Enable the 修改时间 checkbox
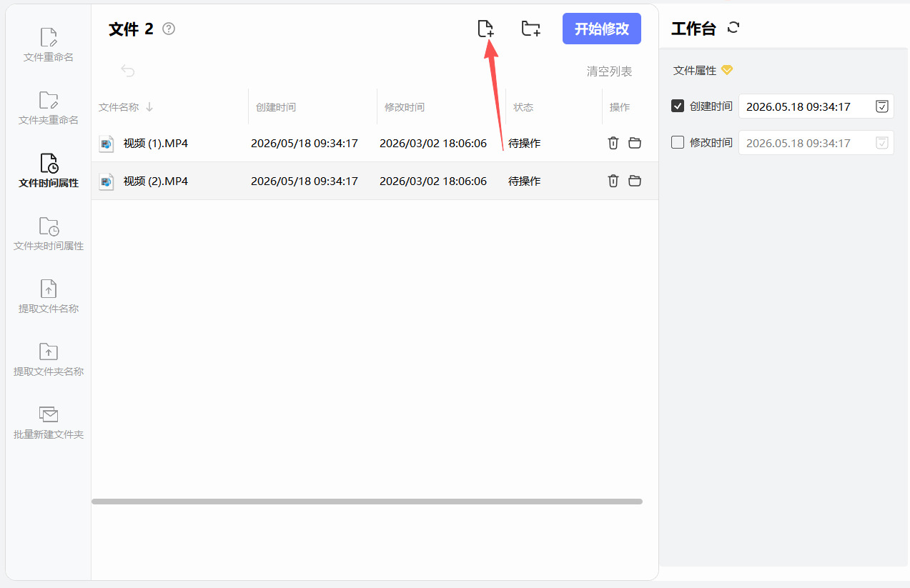 pos(678,142)
